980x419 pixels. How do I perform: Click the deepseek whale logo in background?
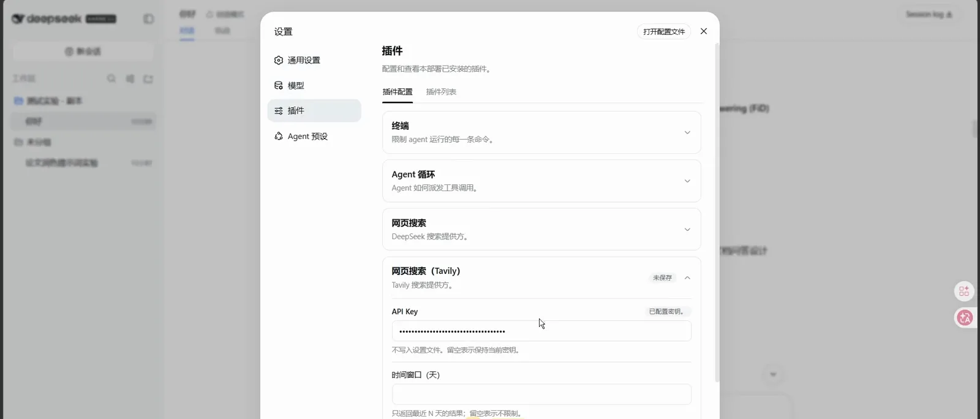coord(18,19)
